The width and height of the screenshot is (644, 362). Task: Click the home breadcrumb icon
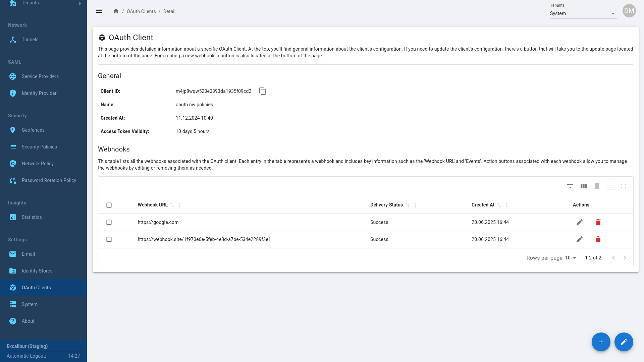click(116, 11)
